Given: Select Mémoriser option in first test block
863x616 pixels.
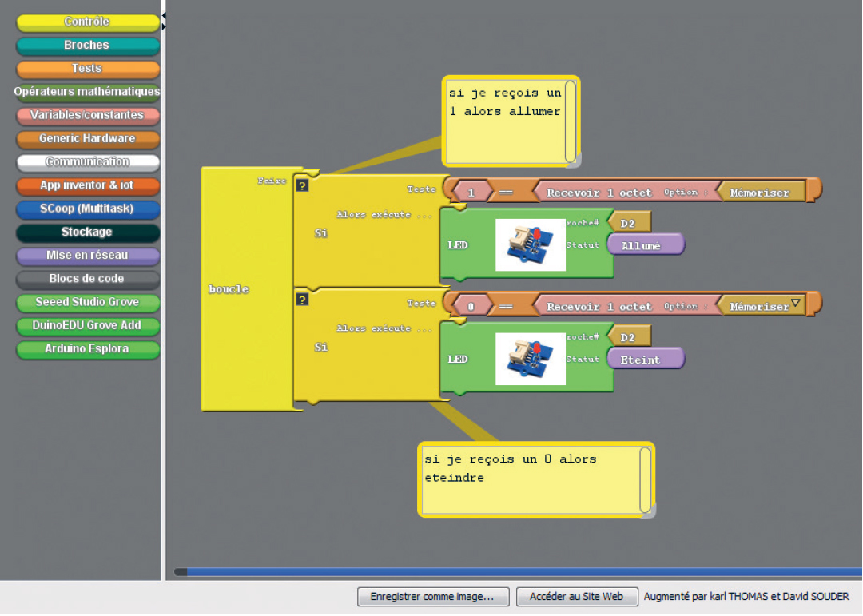Looking at the screenshot, I should click(x=760, y=193).
